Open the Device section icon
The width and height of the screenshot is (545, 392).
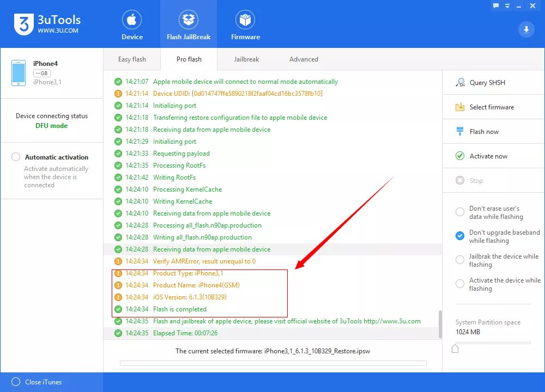(x=132, y=20)
